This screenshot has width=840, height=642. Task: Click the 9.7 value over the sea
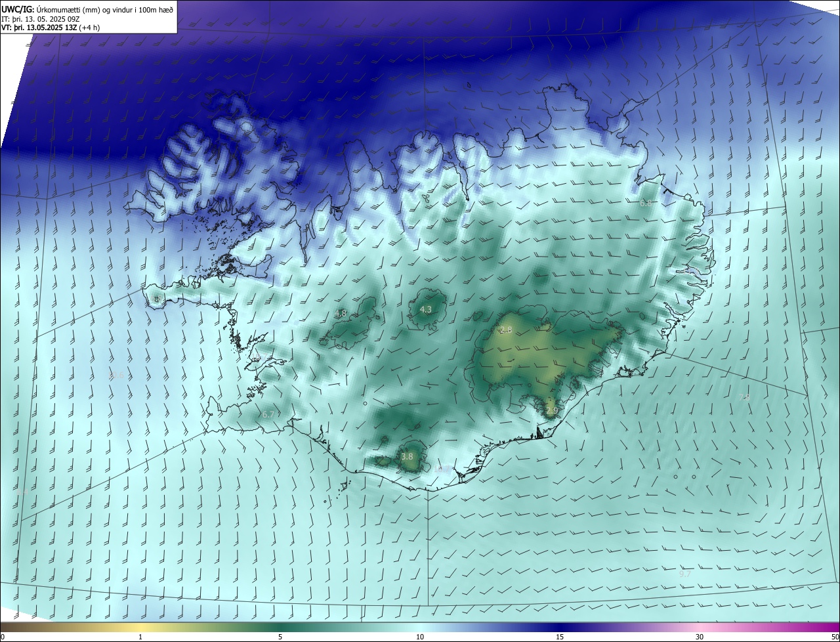[x=684, y=574]
